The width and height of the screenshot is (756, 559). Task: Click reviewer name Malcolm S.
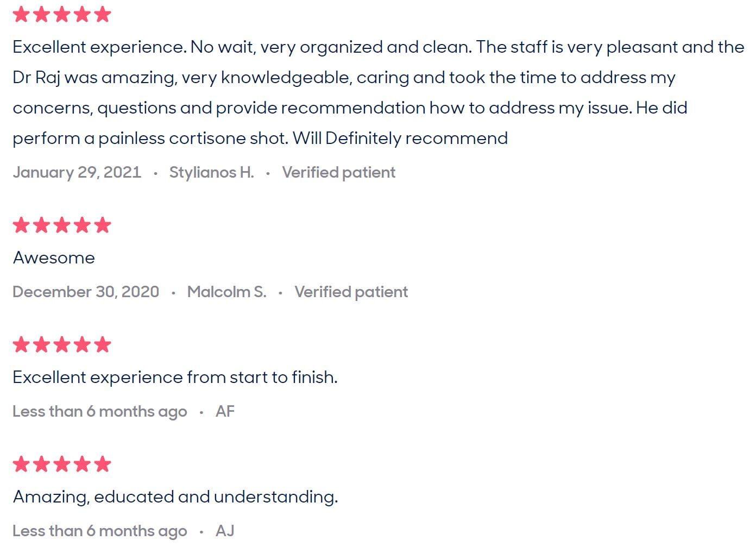tap(226, 292)
